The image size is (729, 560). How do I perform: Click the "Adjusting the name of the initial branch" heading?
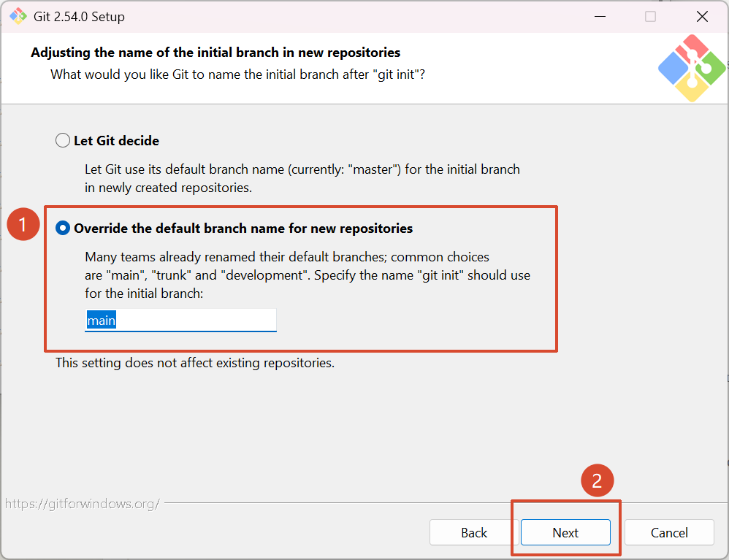(x=215, y=53)
